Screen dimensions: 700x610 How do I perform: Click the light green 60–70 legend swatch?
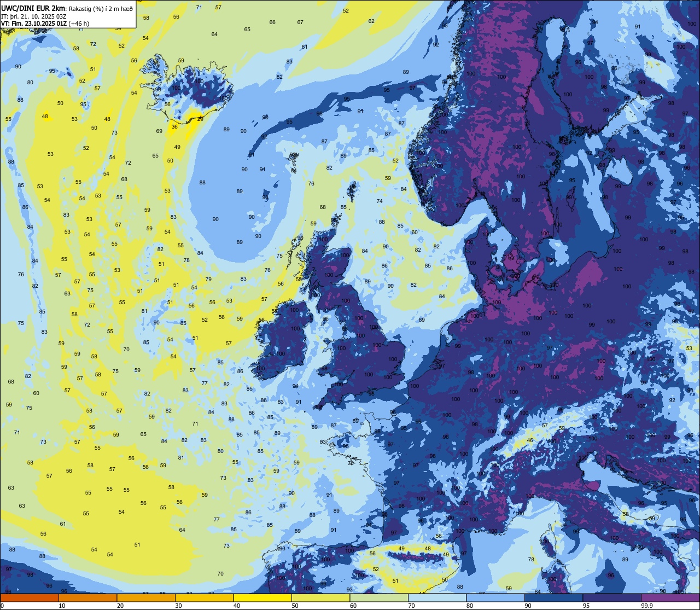coord(379,597)
